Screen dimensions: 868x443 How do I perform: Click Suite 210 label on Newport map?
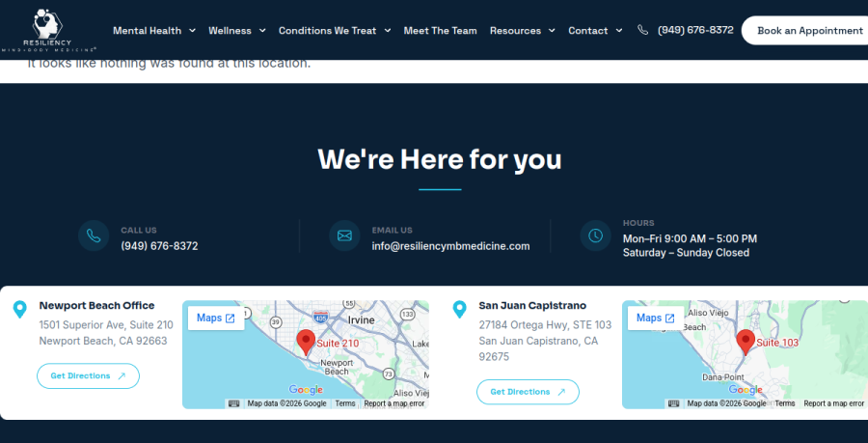click(x=338, y=344)
